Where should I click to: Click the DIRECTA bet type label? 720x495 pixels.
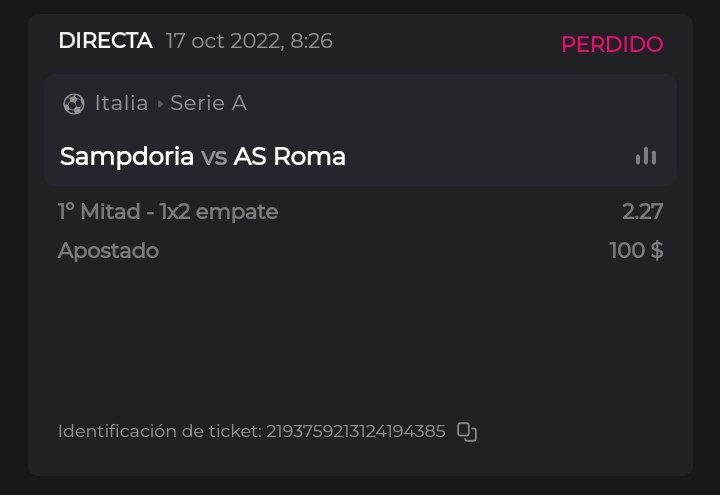(x=105, y=41)
